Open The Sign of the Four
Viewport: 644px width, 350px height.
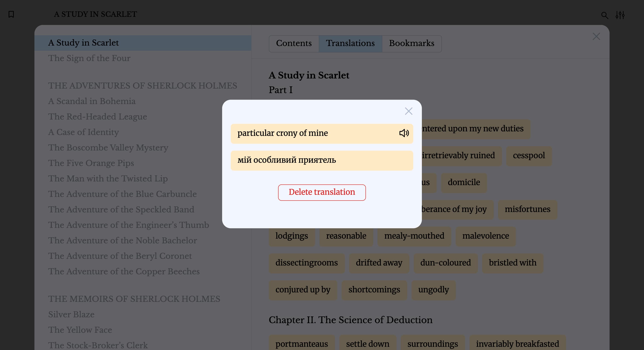[89, 58]
